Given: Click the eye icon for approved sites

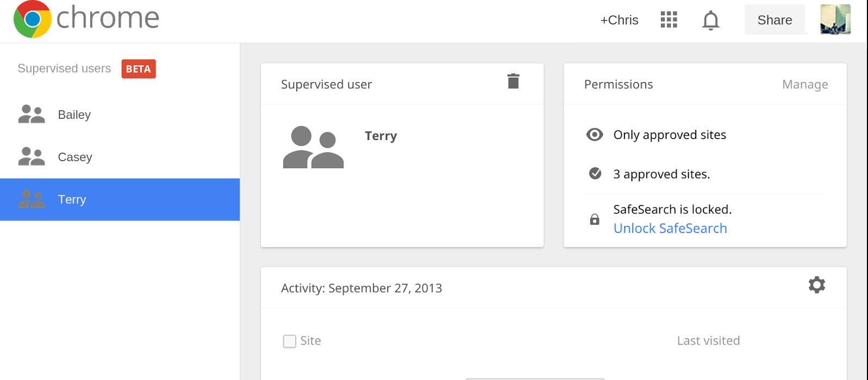Looking at the screenshot, I should coord(595,135).
